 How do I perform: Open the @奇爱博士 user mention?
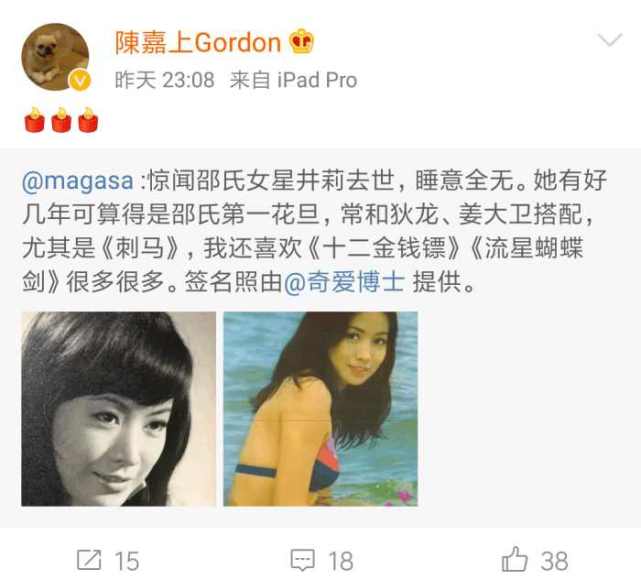[344, 282]
